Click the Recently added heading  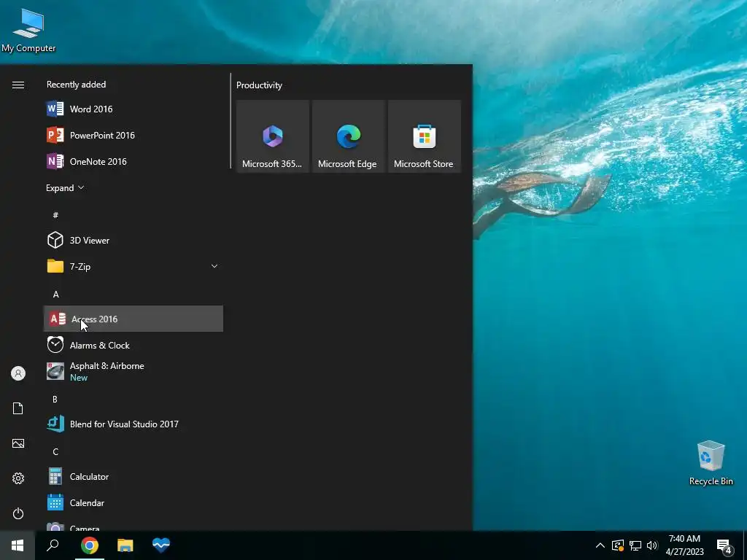click(76, 85)
